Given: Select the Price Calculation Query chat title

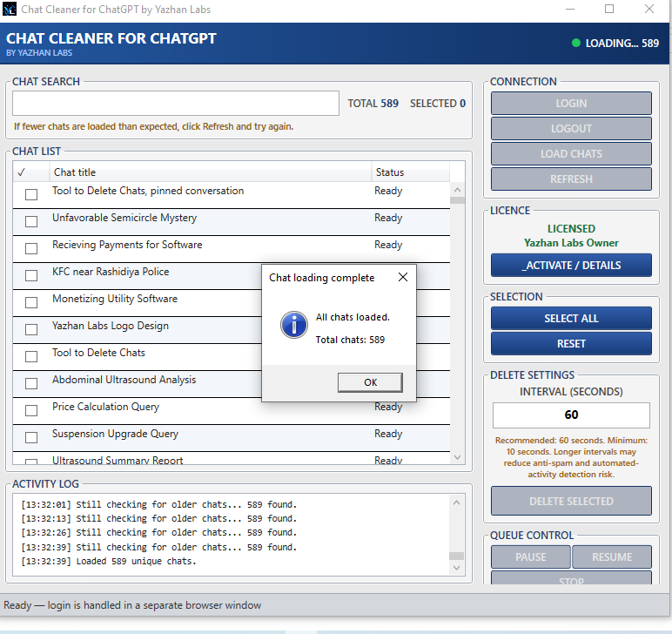Looking at the screenshot, I should pos(105,407).
